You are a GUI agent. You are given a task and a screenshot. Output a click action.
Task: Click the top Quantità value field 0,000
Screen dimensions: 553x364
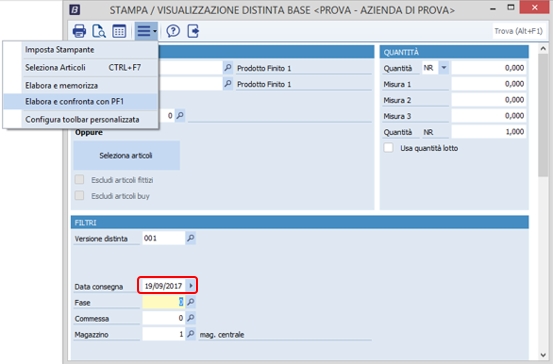coord(489,68)
